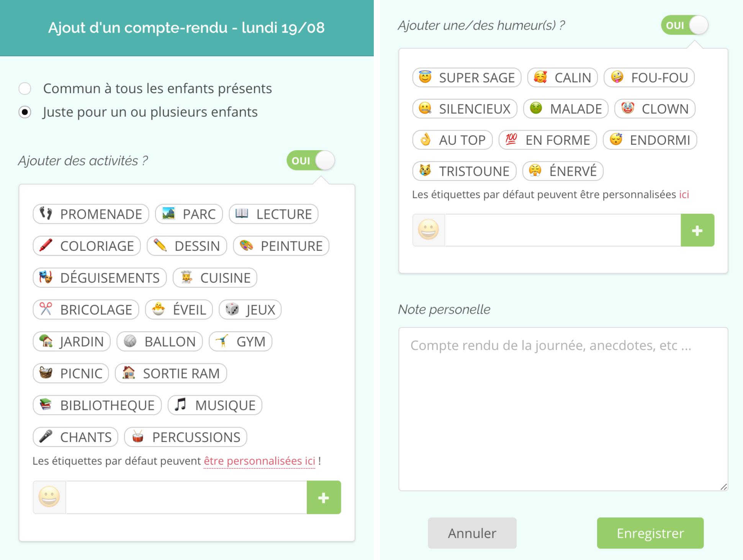The image size is (743, 560).
Task: Open 'être personnalisées ici' link under activities
Action: [x=259, y=461]
